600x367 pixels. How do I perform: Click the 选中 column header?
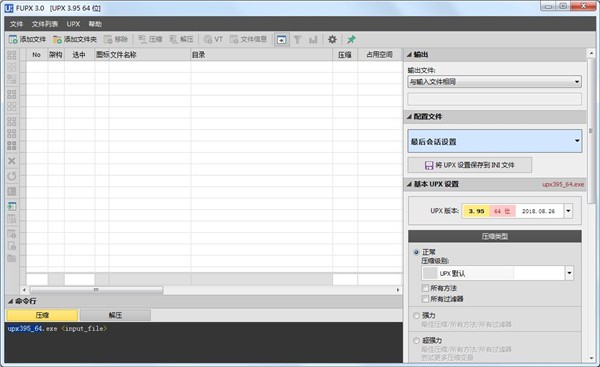(79, 55)
